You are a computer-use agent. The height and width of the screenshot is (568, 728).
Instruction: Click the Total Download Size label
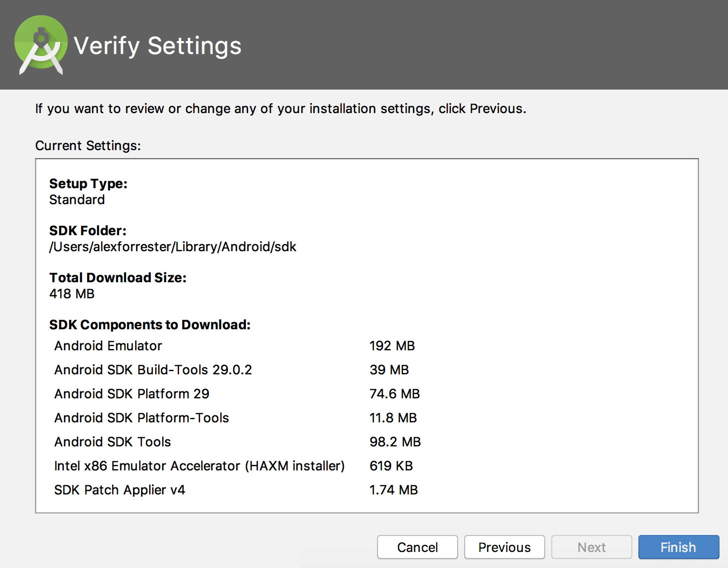(x=118, y=278)
